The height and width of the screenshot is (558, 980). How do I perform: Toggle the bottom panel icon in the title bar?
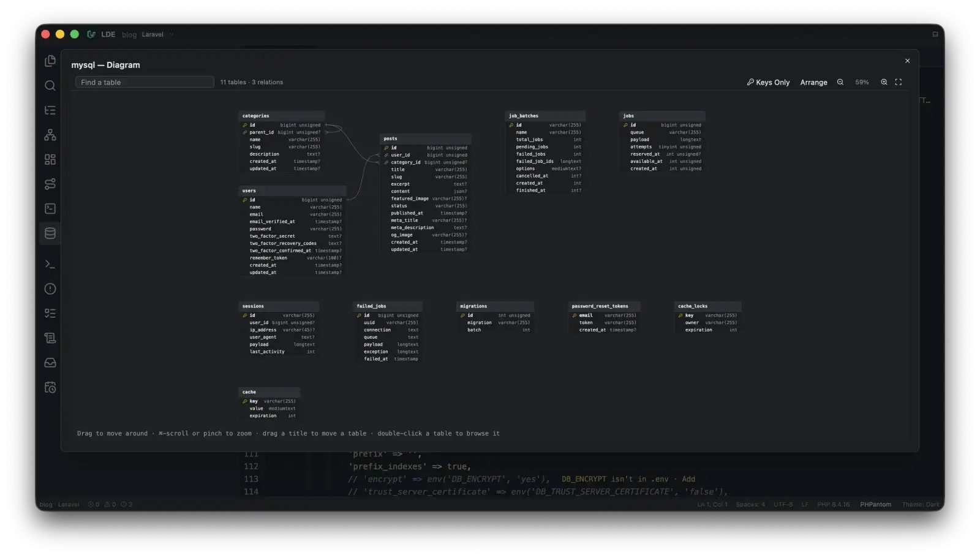pyautogui.click(x=935, y=34)
